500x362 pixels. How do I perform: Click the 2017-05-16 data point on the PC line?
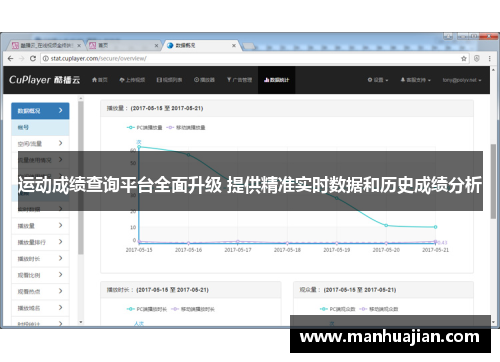pos(188,155)
